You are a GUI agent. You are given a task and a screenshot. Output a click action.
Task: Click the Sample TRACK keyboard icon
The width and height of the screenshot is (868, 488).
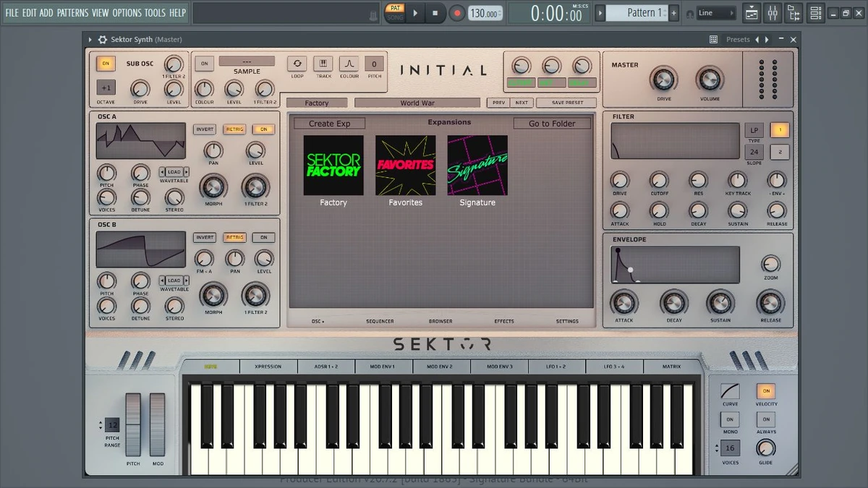(x=323, y=64)
